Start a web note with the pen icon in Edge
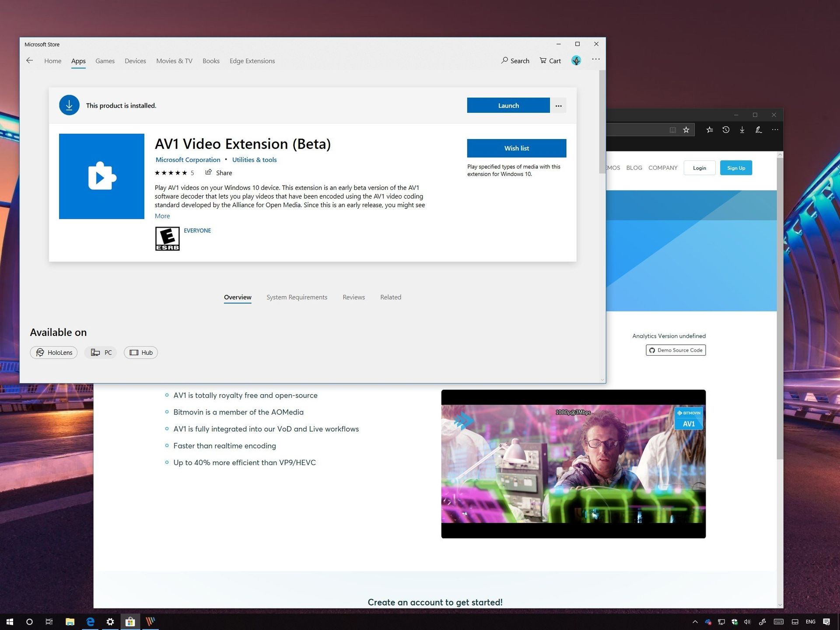Viewport: 840px width, 630px height. tap(758, 129)
